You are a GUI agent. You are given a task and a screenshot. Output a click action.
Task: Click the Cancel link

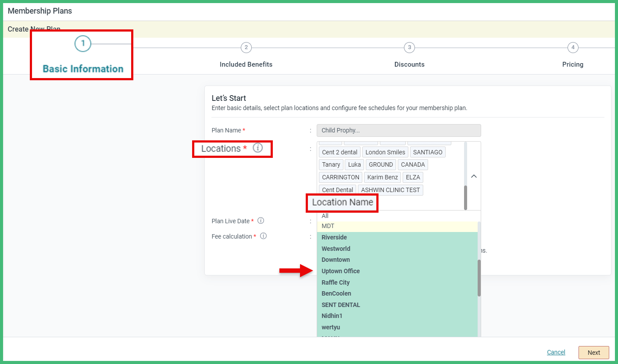tap(556, 352)
